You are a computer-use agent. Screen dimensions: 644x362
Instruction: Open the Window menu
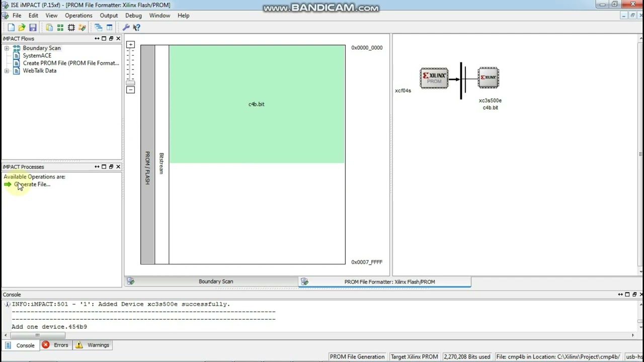pyautogui.click(x=159, y=16)
